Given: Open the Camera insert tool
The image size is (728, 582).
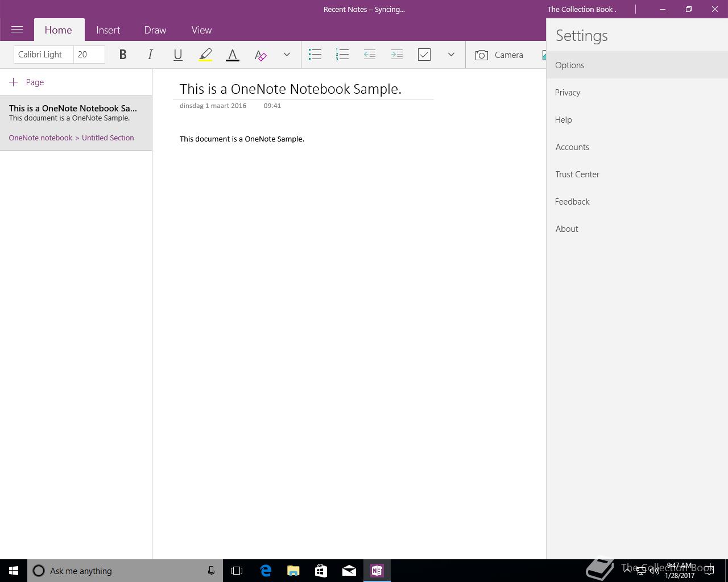Looking at the screenshot, I should [499, 55].
